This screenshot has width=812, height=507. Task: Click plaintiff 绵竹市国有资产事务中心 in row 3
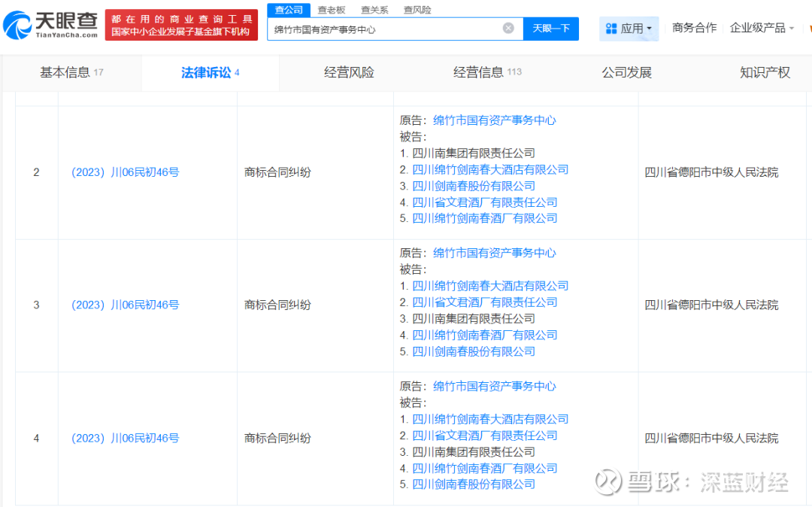[x=494, y=253]
